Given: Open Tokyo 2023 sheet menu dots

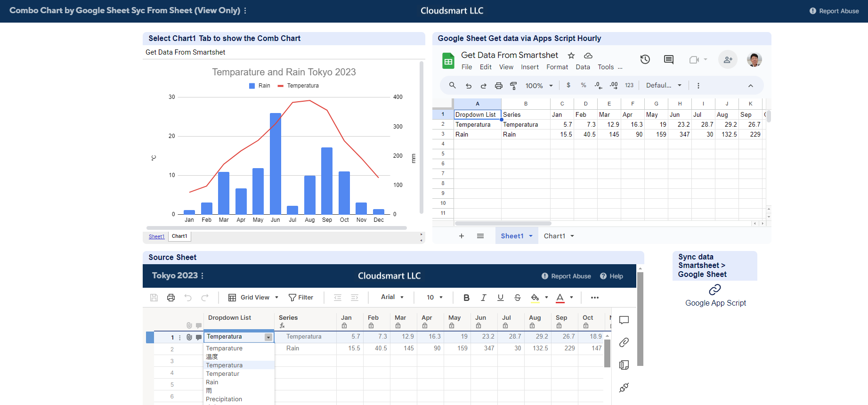Looking at the screenshot, I should [x=203, y=276].
